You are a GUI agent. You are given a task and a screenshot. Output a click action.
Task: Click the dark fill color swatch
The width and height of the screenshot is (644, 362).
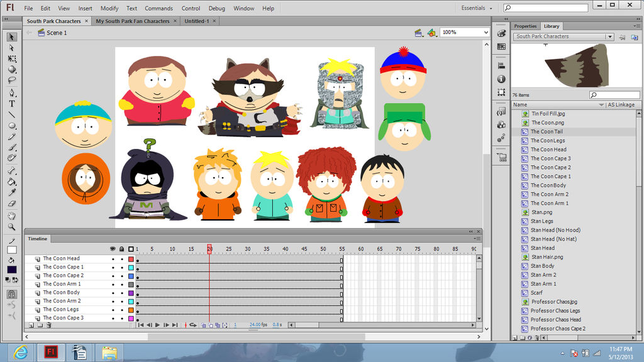click(12, 270)
